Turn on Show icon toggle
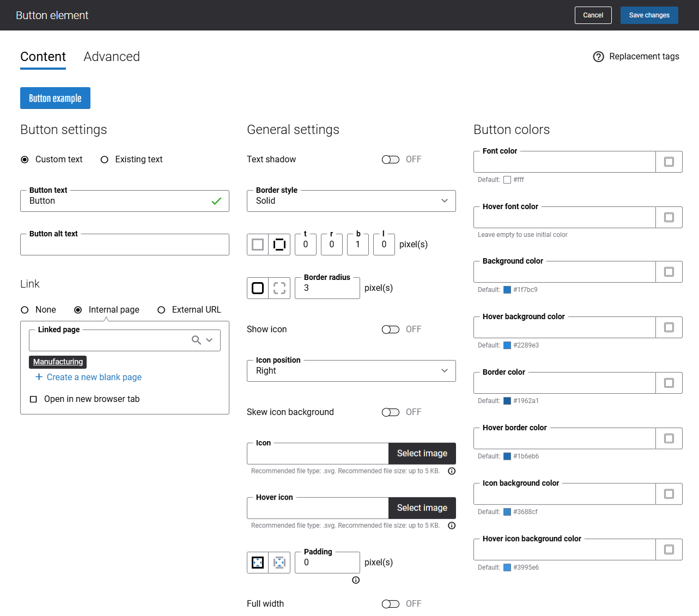The width and height of the screenshot is (699, 616). 391,330
